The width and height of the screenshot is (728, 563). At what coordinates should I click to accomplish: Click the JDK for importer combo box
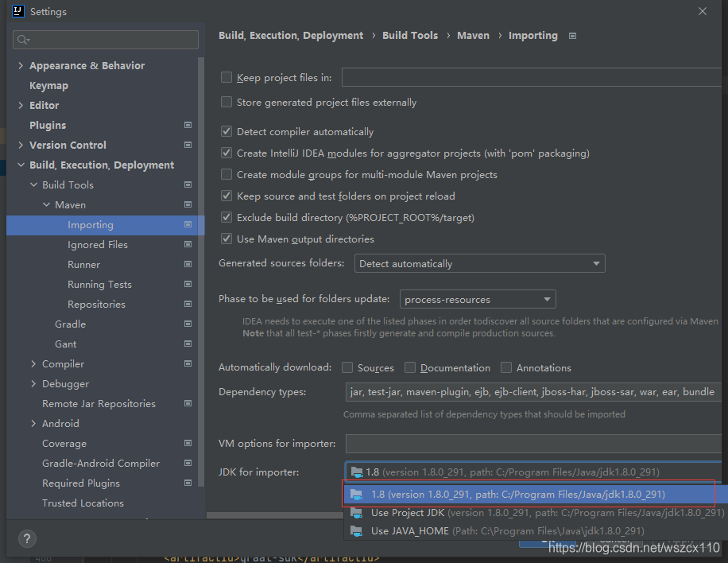pos(533,472)
